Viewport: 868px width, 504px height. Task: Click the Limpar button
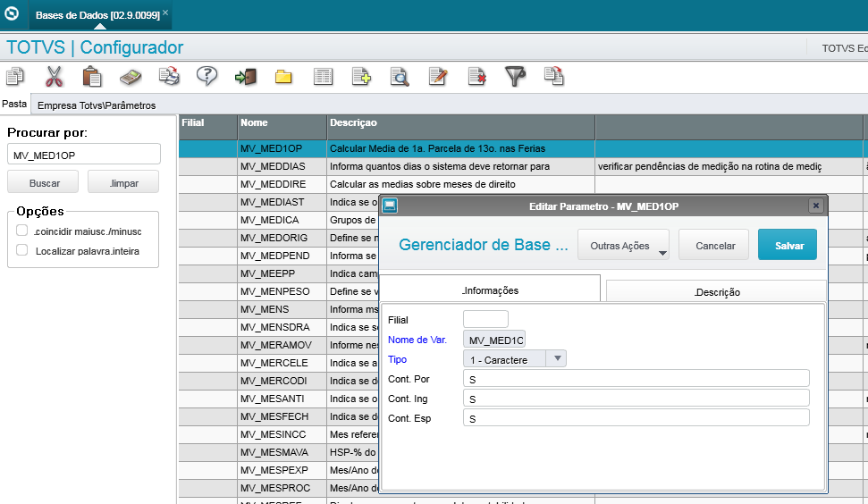(x=122, y=182)
